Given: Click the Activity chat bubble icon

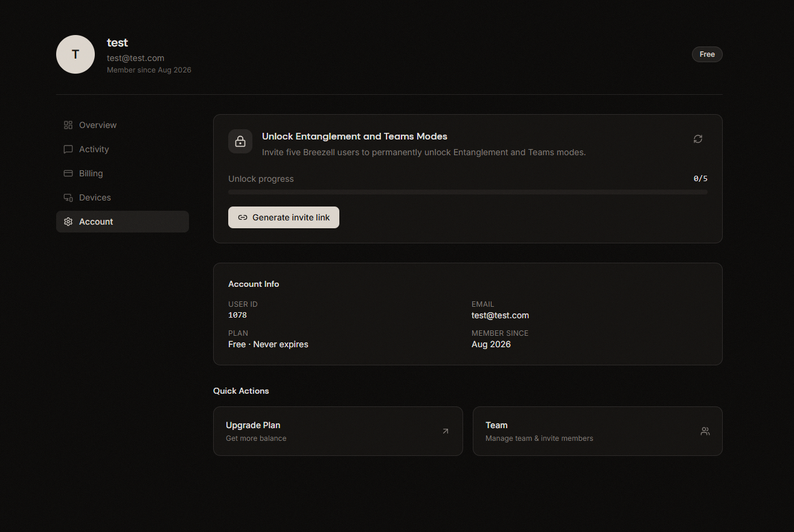Looking at the screenshot, I should [x=68, y=149].
